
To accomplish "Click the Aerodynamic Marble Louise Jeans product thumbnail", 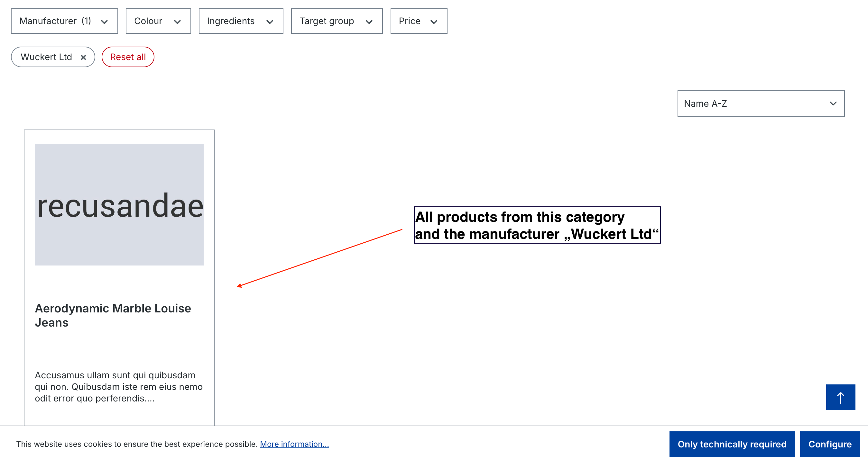I will (119, 205).
